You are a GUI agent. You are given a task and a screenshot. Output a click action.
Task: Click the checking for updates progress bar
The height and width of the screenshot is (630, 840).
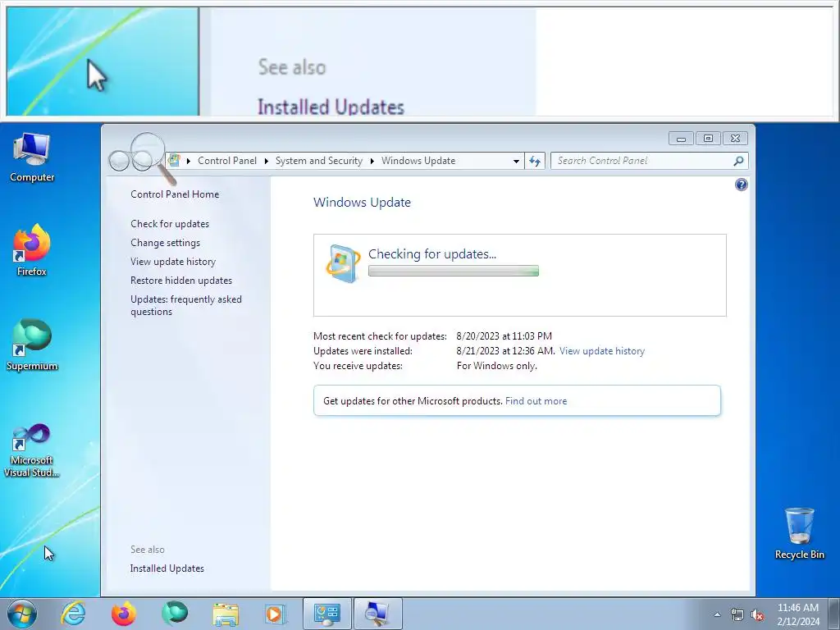point(453,271)
